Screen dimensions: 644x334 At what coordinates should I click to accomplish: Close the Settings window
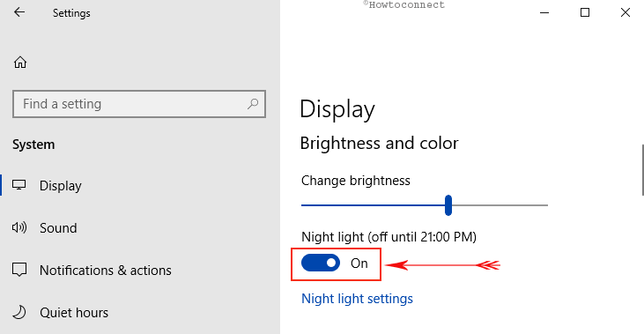point(625,12)
